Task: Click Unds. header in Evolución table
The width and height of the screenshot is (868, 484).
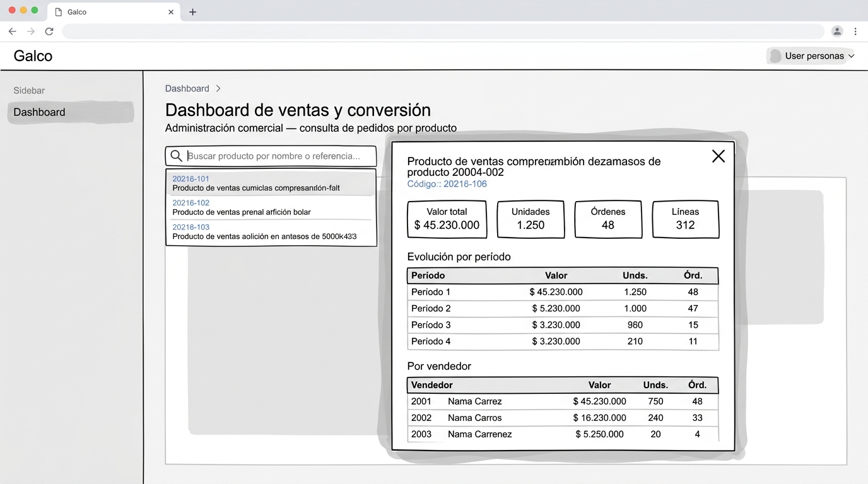Action: pyautogui.click(x=635, y=275)
